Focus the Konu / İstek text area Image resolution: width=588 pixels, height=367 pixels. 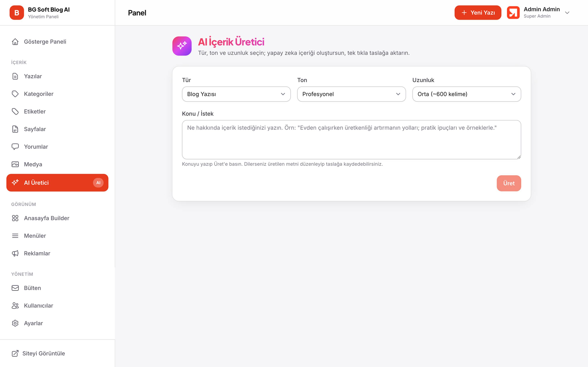point(351,140)
